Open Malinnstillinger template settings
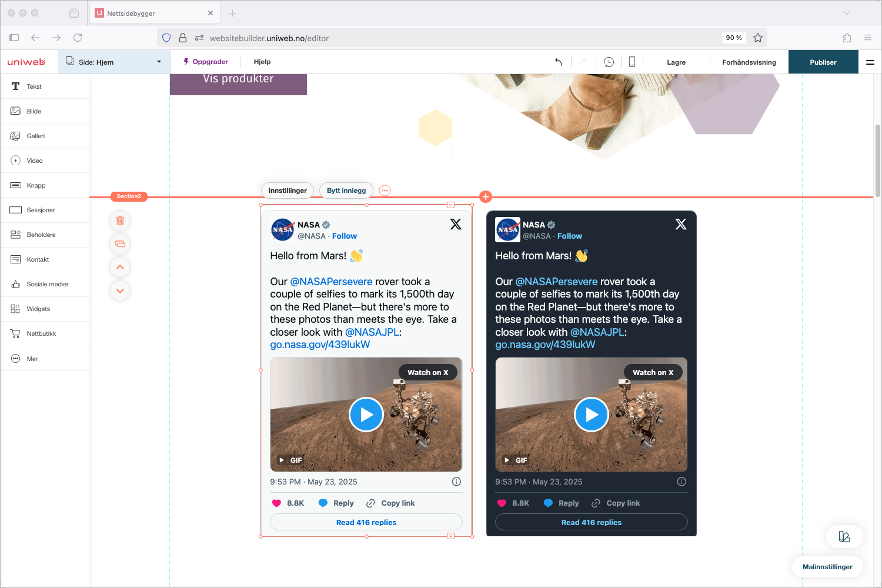 [x=827, y=567]
